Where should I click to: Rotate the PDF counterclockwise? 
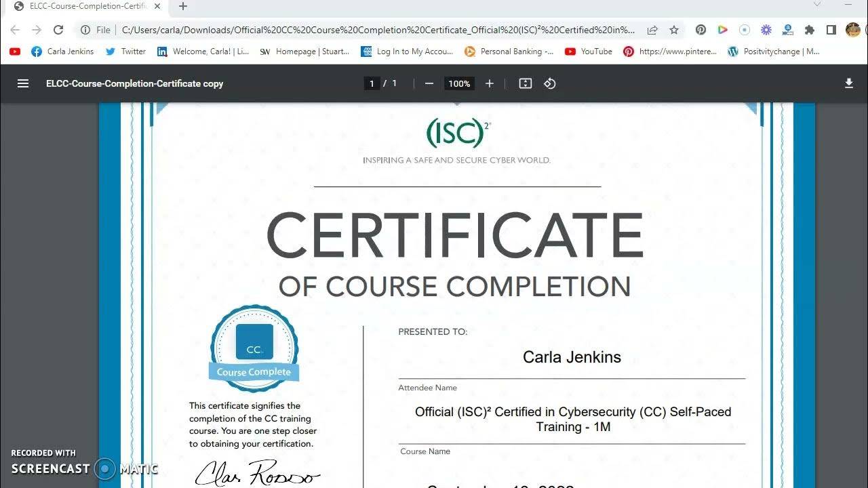click(550, 83)
